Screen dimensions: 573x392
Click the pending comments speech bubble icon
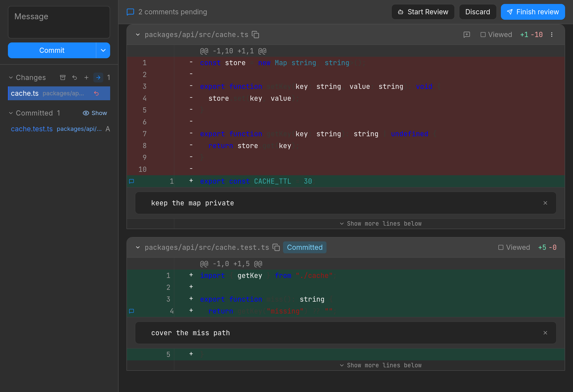tap(130, 12)
